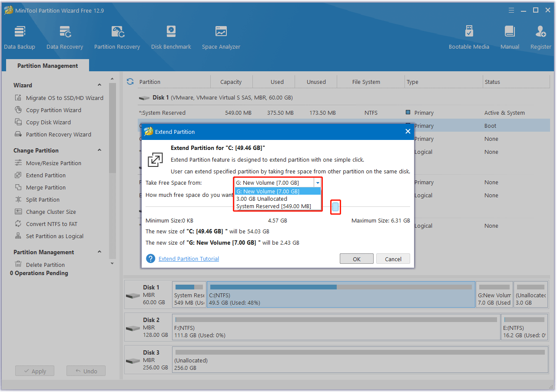Image resolution: width=557 pixels, height=392 pixels.
Task: Select F:(NTFS) partition bar on Disk 2
Action: [x=336, y=327]
